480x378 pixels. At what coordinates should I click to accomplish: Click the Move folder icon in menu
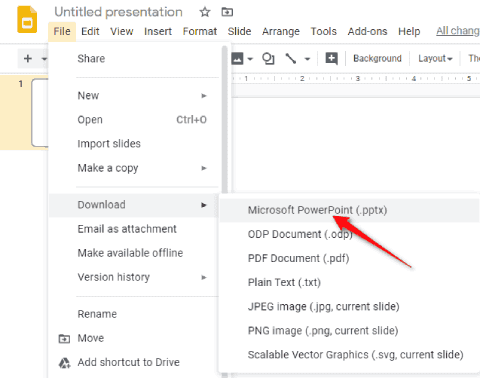click(x=64, y=339)
